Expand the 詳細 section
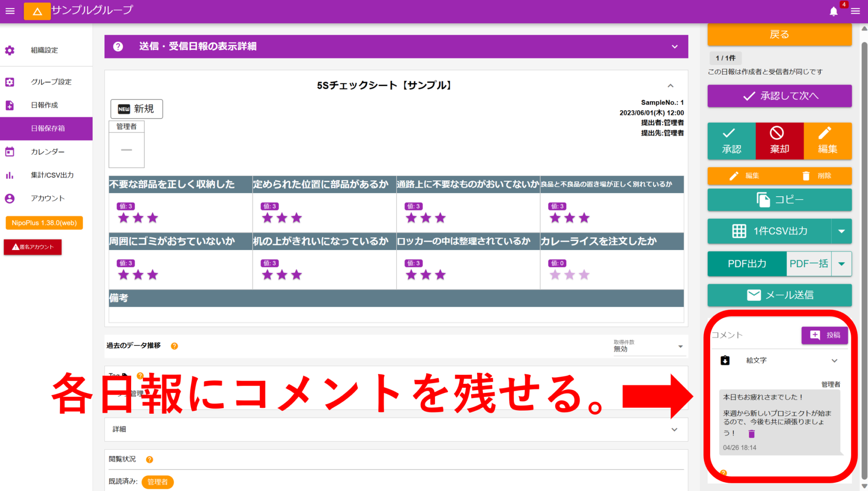The width and height of the screenshot is (868, 491). click(674, 430)
